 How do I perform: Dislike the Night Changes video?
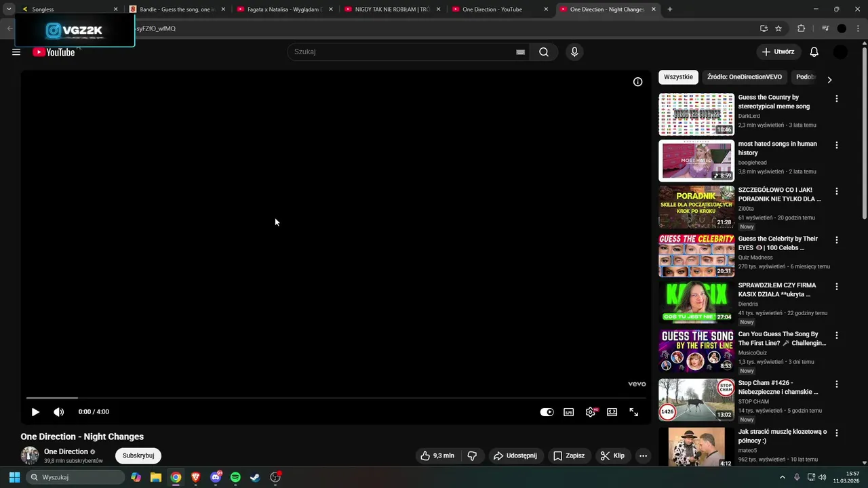pos(473,456)
